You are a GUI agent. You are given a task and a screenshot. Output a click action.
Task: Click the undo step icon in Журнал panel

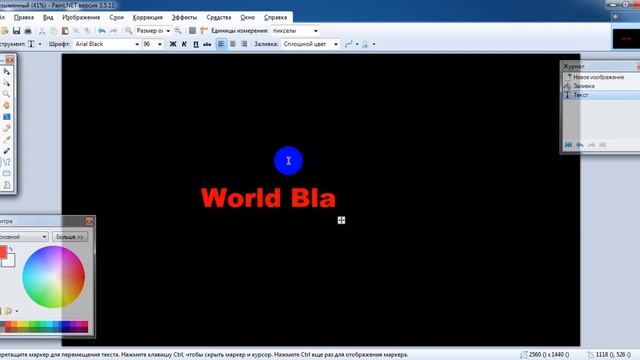click(x=580, y=145)
